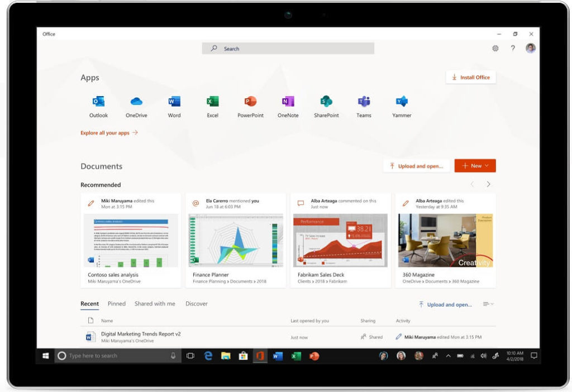Open the Settings gear icon
Screen dimensions: 572x392
tap(495, 49)
